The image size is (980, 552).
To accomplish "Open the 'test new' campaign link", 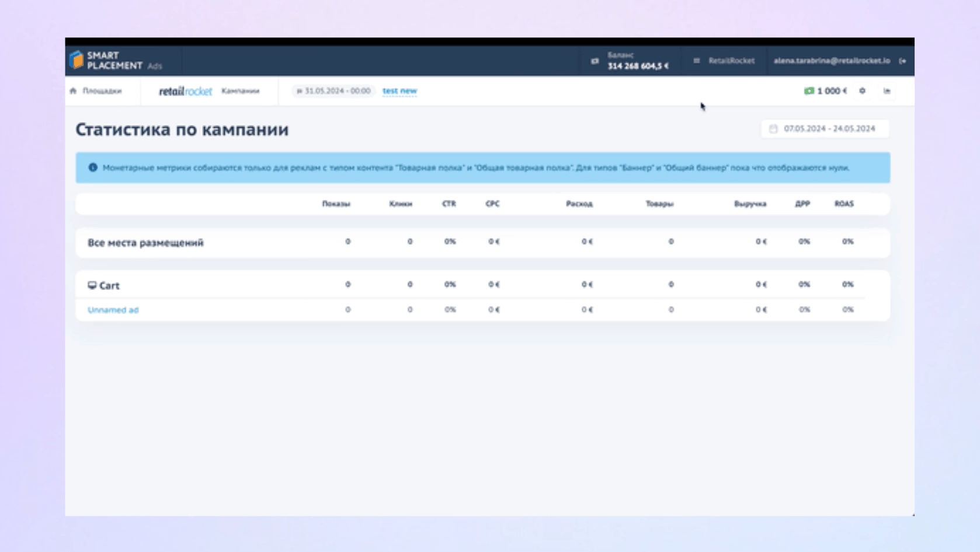I will click(399, 91).
